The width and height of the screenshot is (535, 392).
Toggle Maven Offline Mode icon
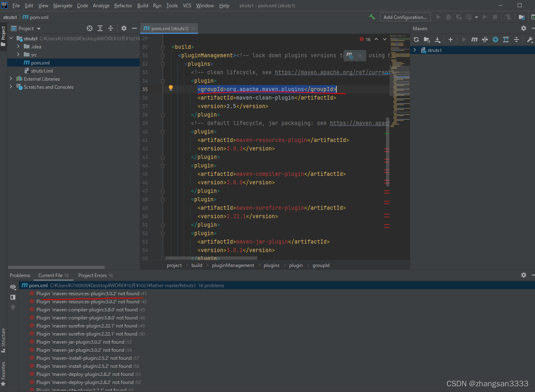pyautogui.click(x=485, y=40)
